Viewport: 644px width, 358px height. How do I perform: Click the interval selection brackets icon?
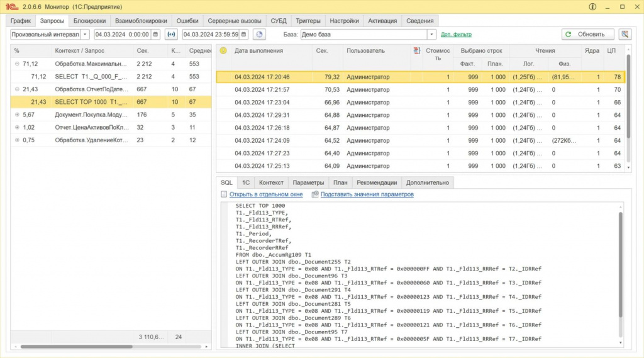tap(171, 35)
